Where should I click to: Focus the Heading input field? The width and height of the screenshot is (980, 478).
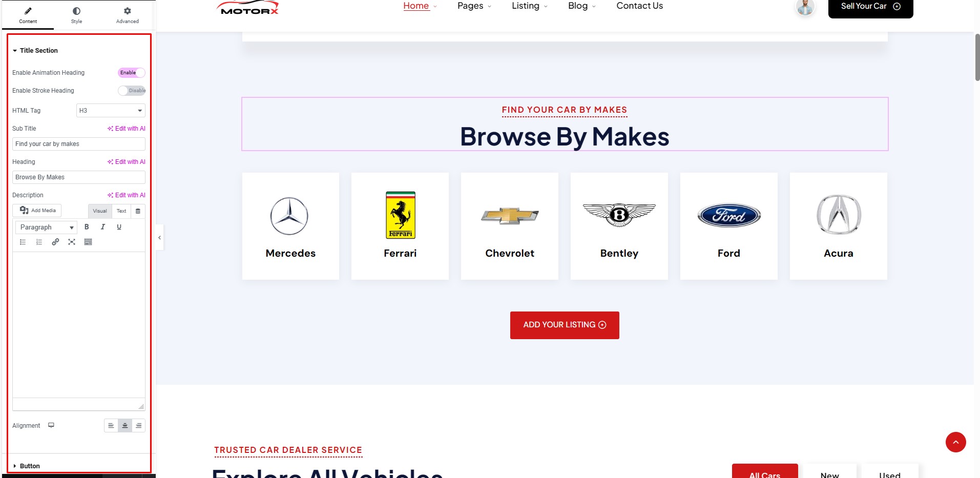79,177
